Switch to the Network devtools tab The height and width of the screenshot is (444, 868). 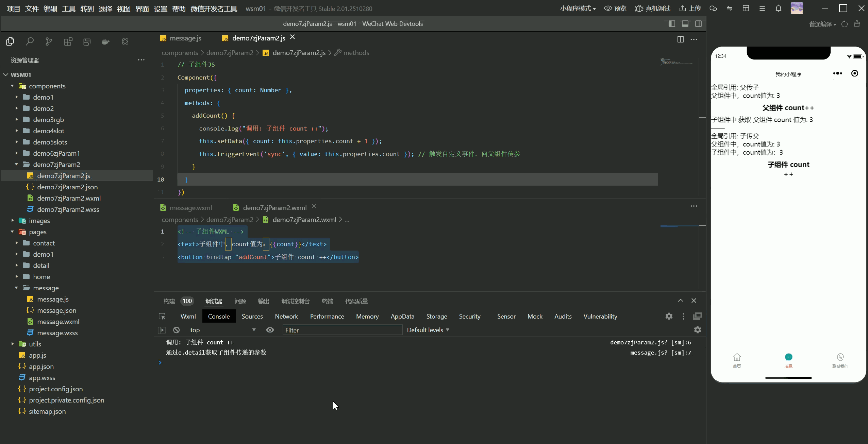point(286,317)
